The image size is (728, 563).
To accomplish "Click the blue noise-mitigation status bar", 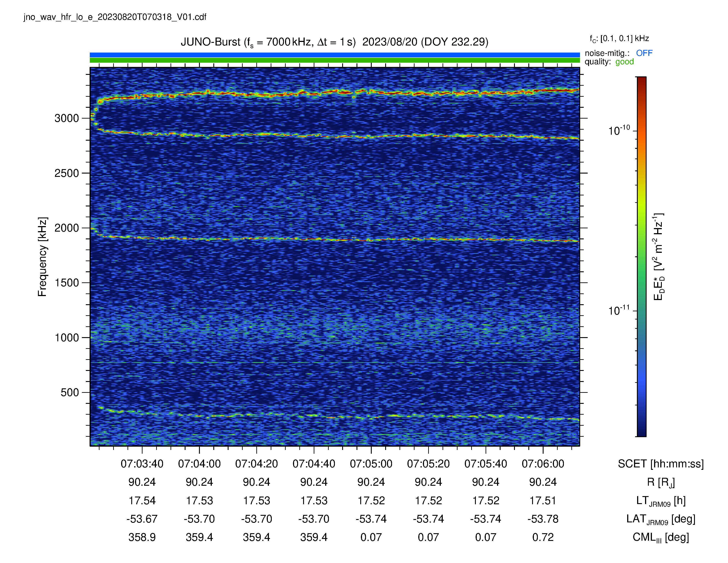I will (x=335, y=55).
